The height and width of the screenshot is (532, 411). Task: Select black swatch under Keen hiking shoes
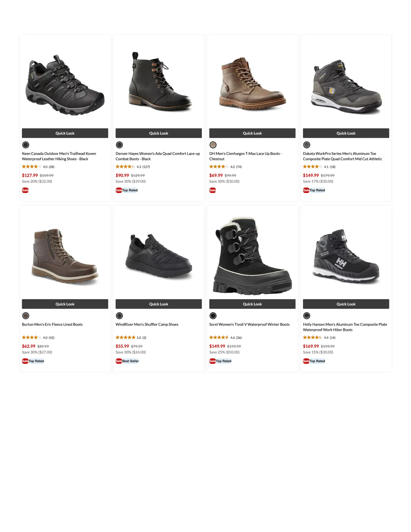click(26, 145)
